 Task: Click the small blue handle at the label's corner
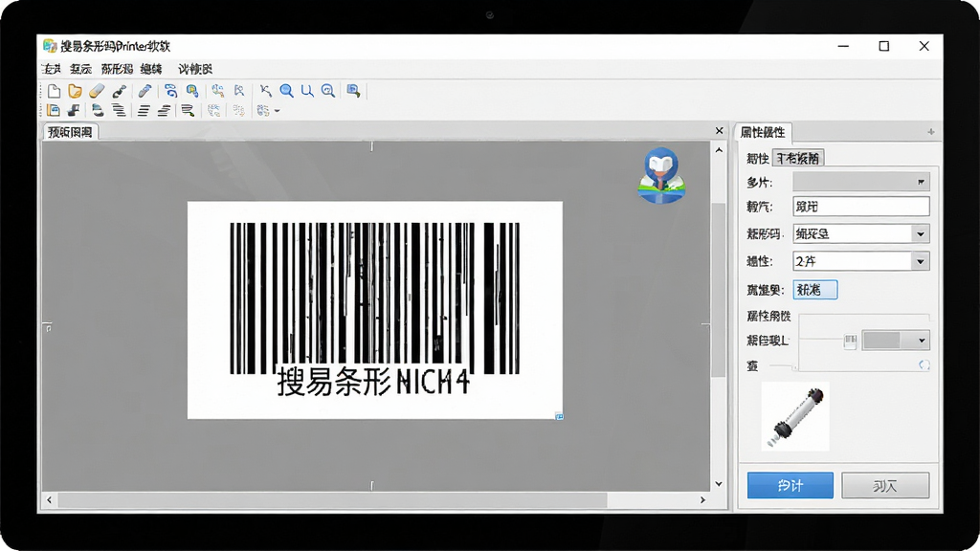(x=559, y=416)
